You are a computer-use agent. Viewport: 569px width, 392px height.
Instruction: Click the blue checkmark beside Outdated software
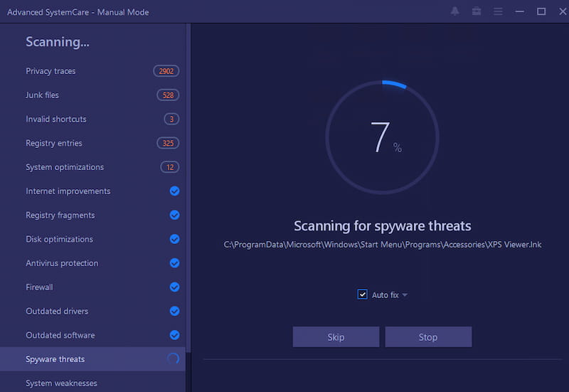point(174,334)
